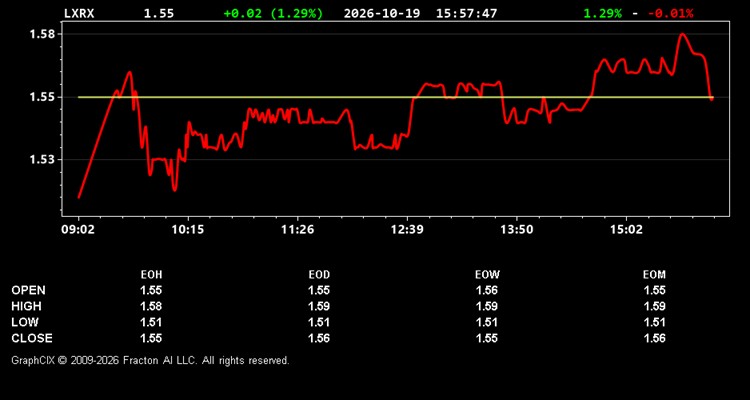Image resolution: width=750 pixels, height=400 pixels.
Task: Click the EOM LOW value 1.51
Action: pos(654,322)
